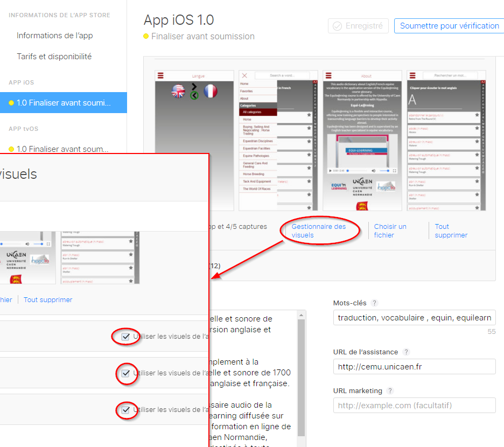Click 'Soumettre pour vérification' button
Viewport: 504px width, 447px height.
click(449, 26)
